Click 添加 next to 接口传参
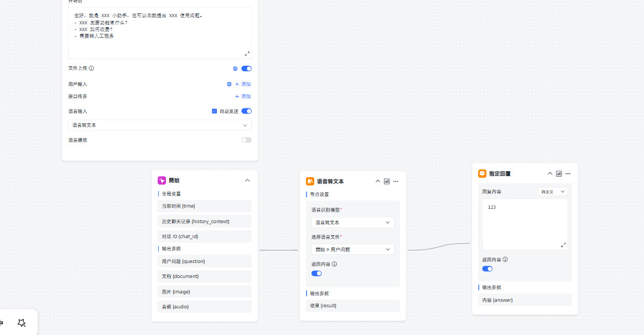 243,96
